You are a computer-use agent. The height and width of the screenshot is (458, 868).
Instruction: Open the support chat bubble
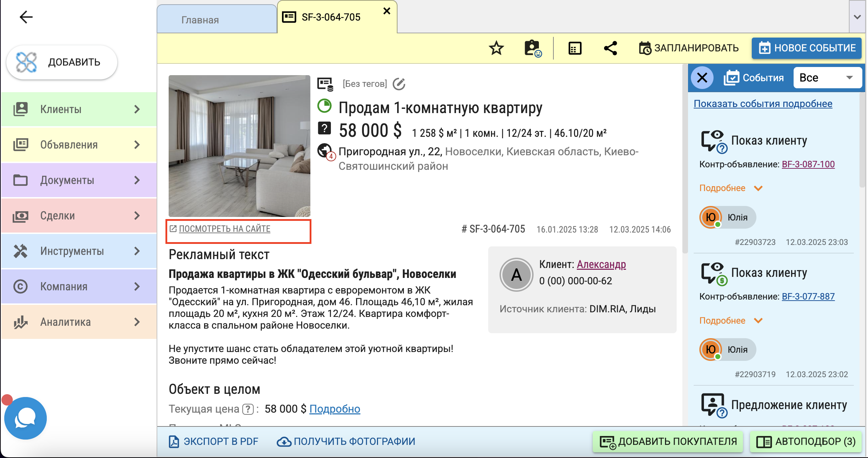(26, 418)
